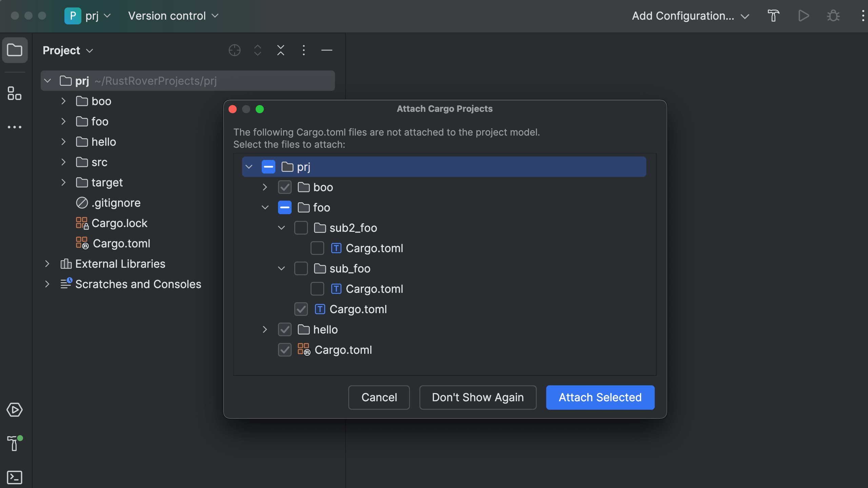Check the sub2_foo folder checkbox
The width and height of the screenshot is (868, 488).
point(301,228)
